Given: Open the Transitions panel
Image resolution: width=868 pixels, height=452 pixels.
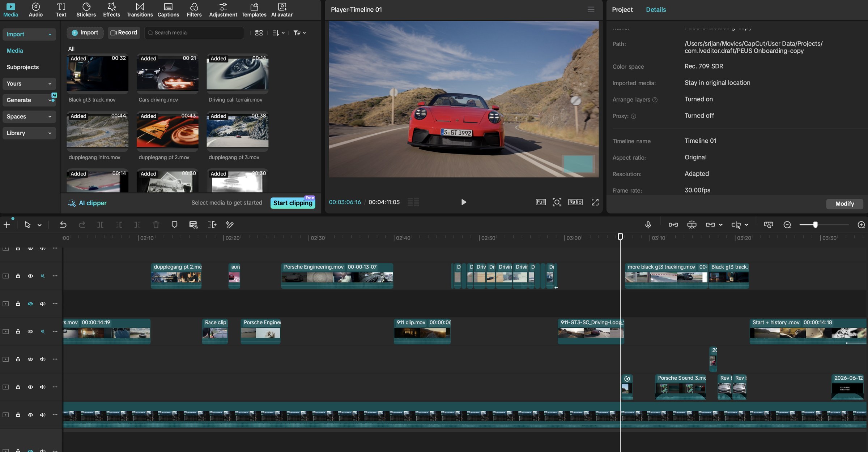Looking at the screenshot, I should [x=140, y=10].
